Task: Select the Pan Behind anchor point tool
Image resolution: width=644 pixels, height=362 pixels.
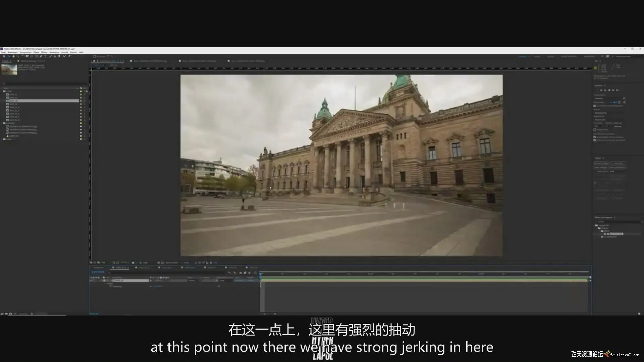Action: (x=32, y=56)
